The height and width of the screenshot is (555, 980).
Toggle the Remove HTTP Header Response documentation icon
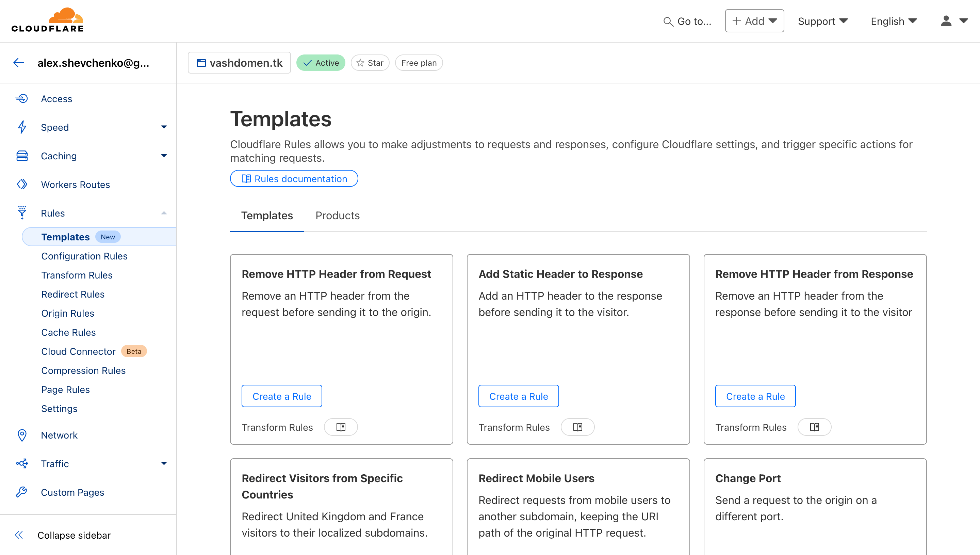tap(814, 426)
